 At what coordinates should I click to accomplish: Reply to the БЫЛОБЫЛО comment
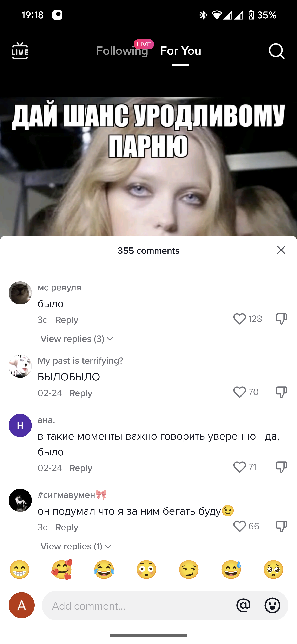(x=81, y=393)
